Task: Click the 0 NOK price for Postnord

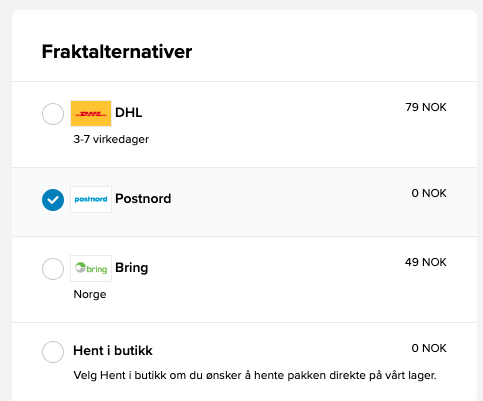Action: click(429, 193)
